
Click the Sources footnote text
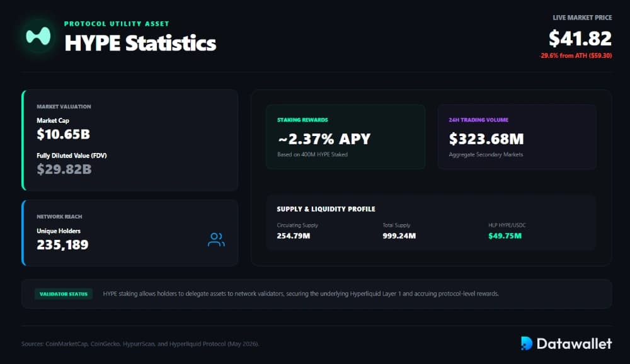140,344
